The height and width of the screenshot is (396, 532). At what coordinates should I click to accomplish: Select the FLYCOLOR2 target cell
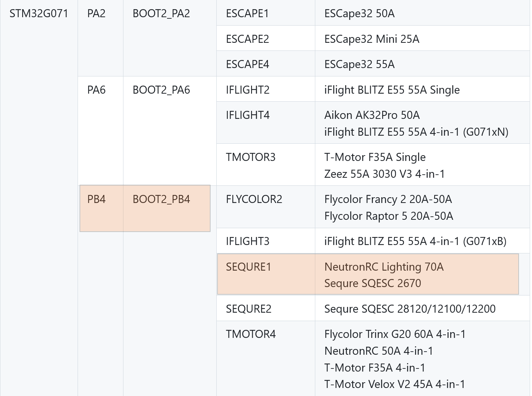pos(266,207)
